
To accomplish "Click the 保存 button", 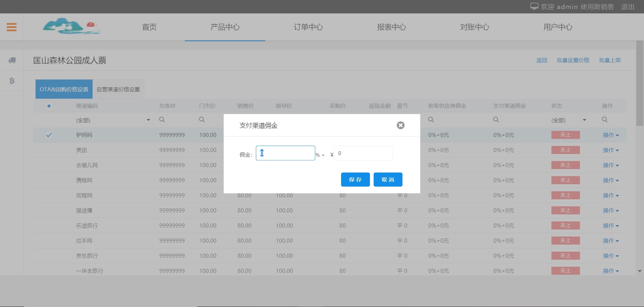I will (355, 180).
